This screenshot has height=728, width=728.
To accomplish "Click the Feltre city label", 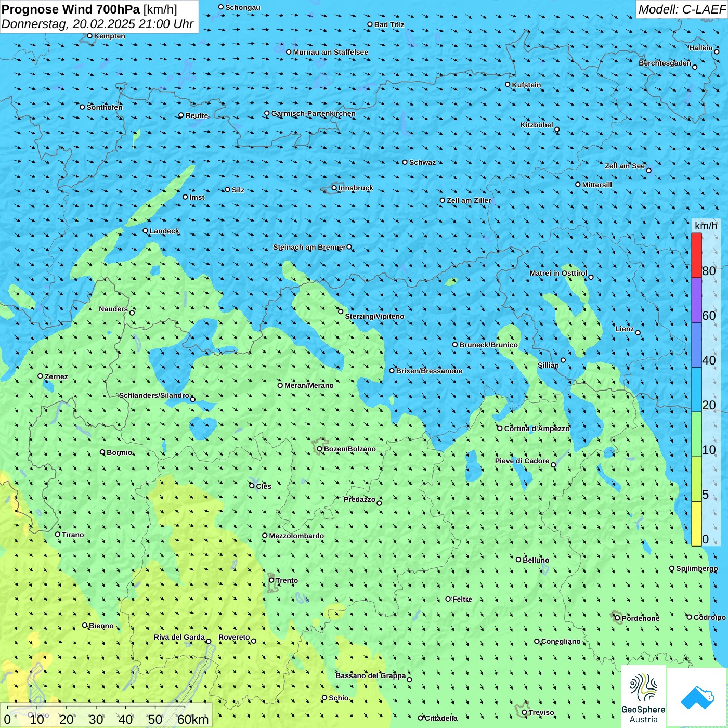I will [x=462, y=599].
